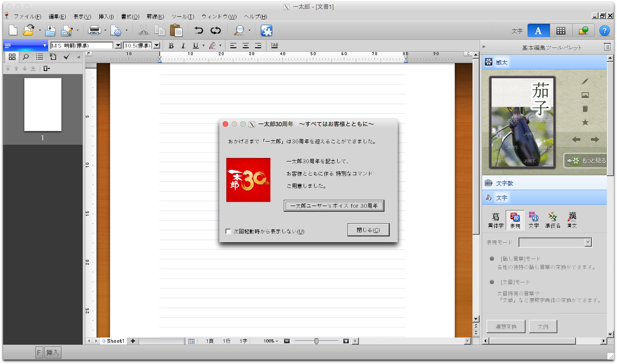The width and height of the screenshot is (617, 364).
Task: Switch to the Sheet1 tab
Action: tap(113, 341)
